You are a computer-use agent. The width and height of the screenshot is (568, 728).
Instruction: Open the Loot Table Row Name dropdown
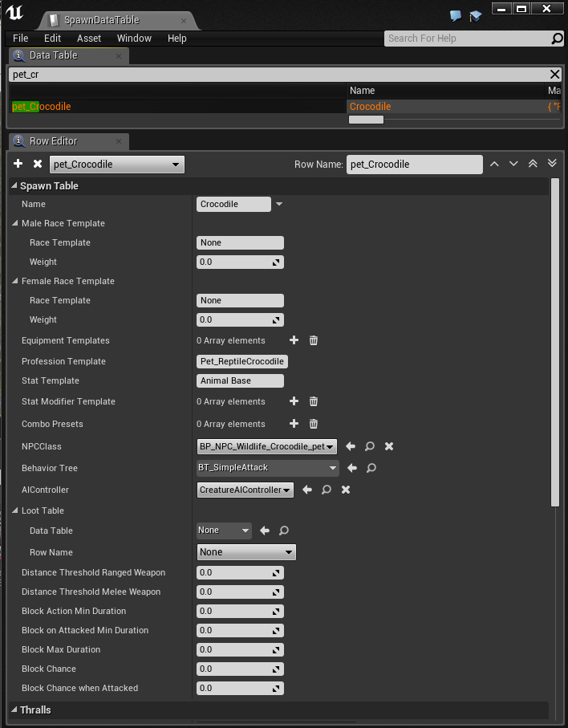pos(246,552)
